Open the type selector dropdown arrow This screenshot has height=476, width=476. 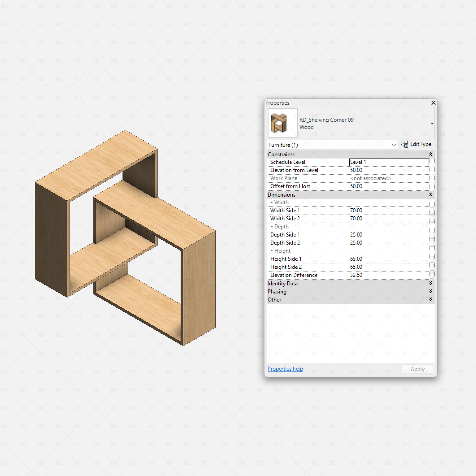pos(432,123)
